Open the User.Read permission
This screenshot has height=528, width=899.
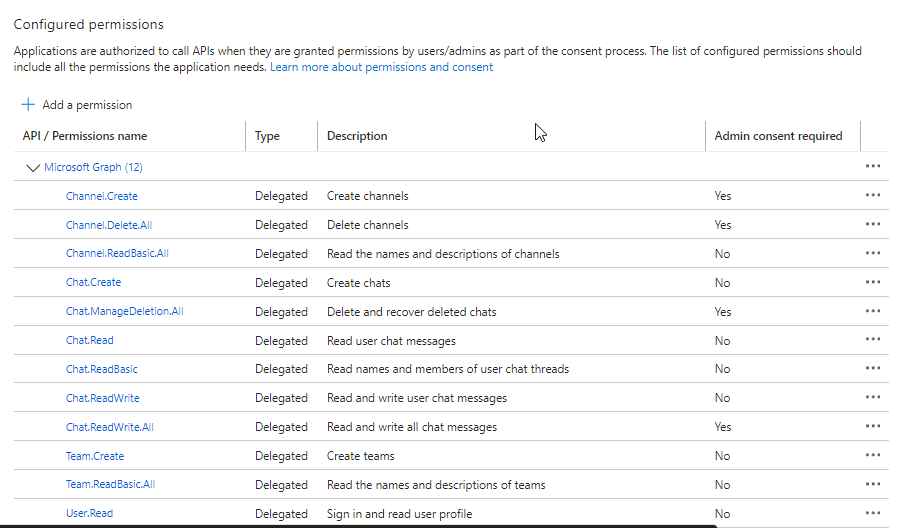[89, 513]
